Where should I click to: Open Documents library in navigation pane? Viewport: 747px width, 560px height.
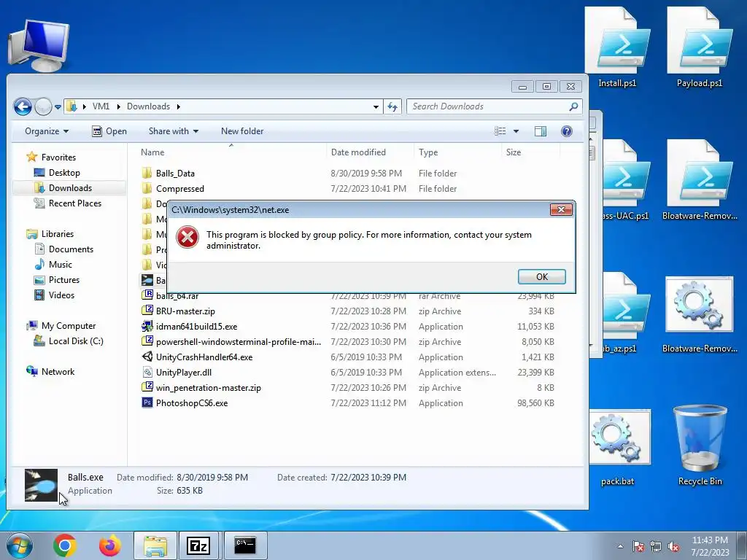tap(71, 249)
